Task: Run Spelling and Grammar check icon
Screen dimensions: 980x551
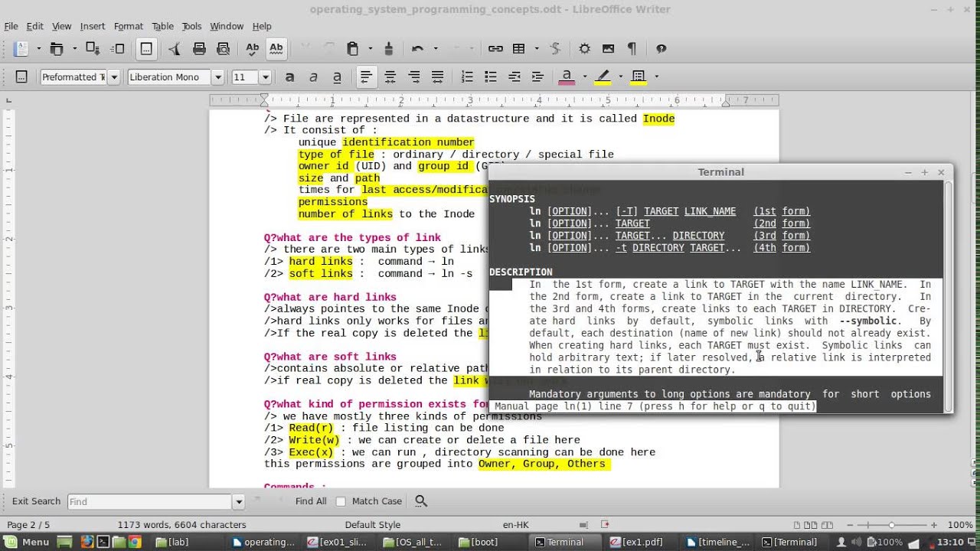Action: (x=252, y=49)
